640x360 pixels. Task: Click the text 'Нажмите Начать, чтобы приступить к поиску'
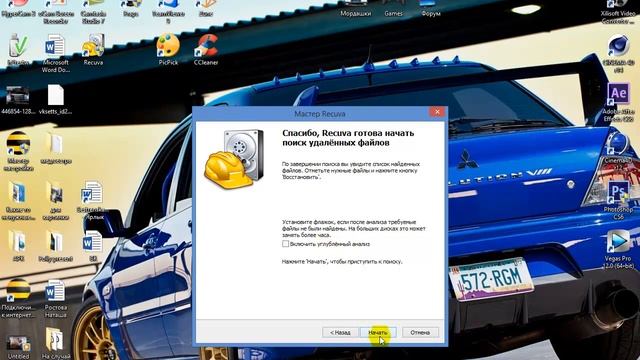pos(342,261)
